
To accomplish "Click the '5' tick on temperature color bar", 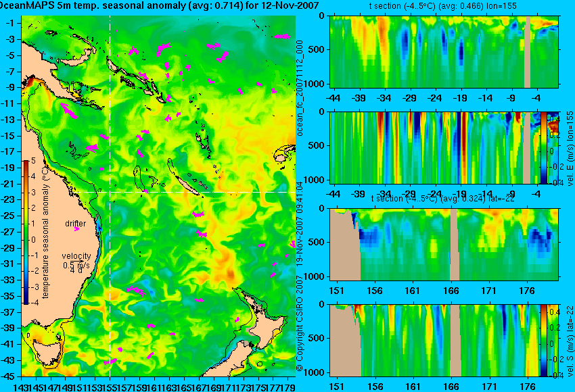I will pos(33,160).
